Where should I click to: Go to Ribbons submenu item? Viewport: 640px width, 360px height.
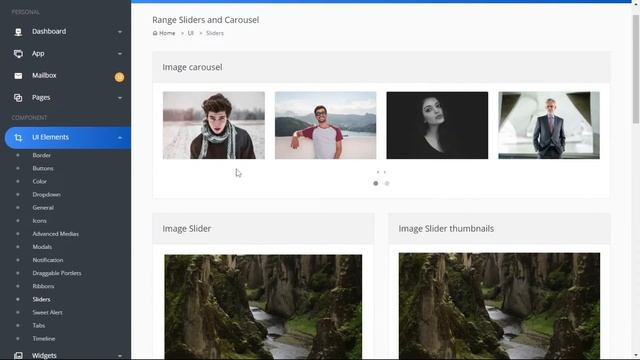click(x=43, y=286)
